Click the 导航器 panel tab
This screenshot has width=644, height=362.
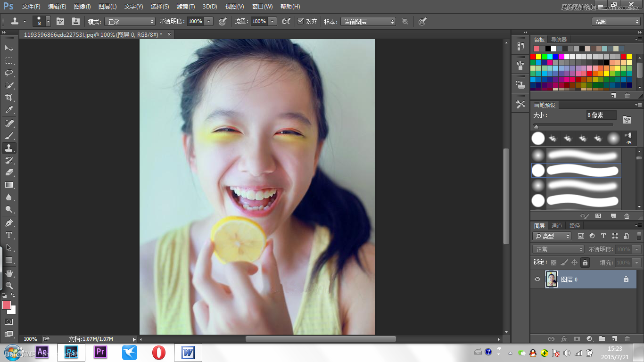[x=559, y=40]
